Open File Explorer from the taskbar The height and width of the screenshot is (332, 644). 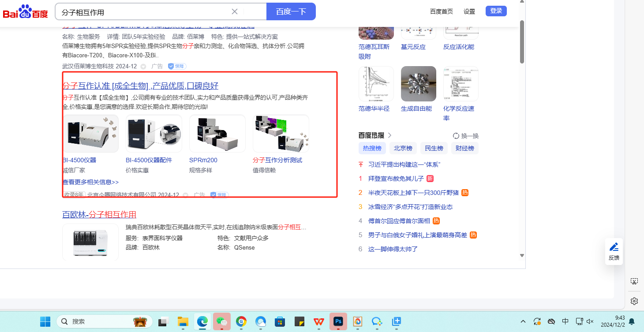(x=183, y=321)
